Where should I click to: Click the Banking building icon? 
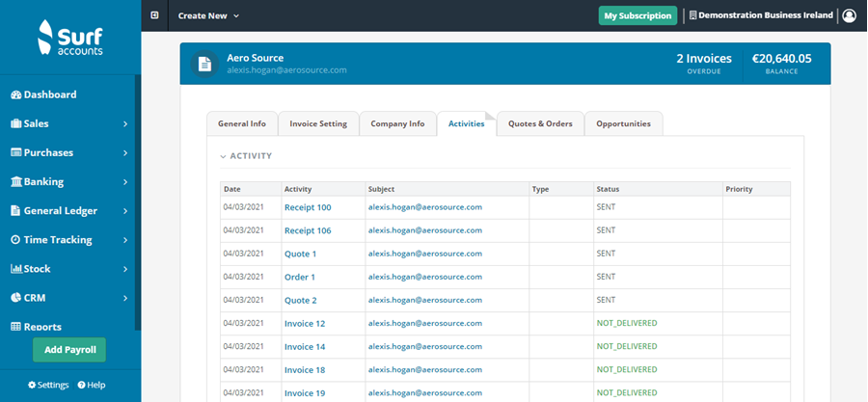tap(16, 182)
